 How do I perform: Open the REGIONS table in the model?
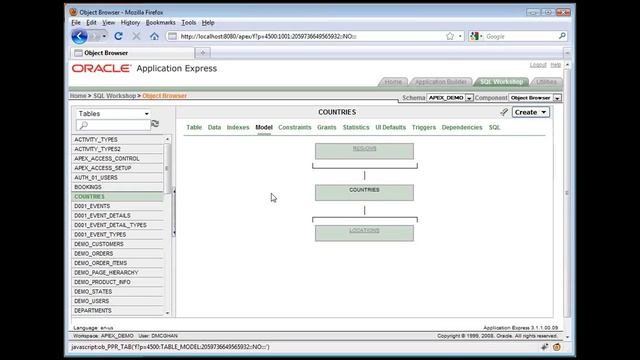(364, 149)
